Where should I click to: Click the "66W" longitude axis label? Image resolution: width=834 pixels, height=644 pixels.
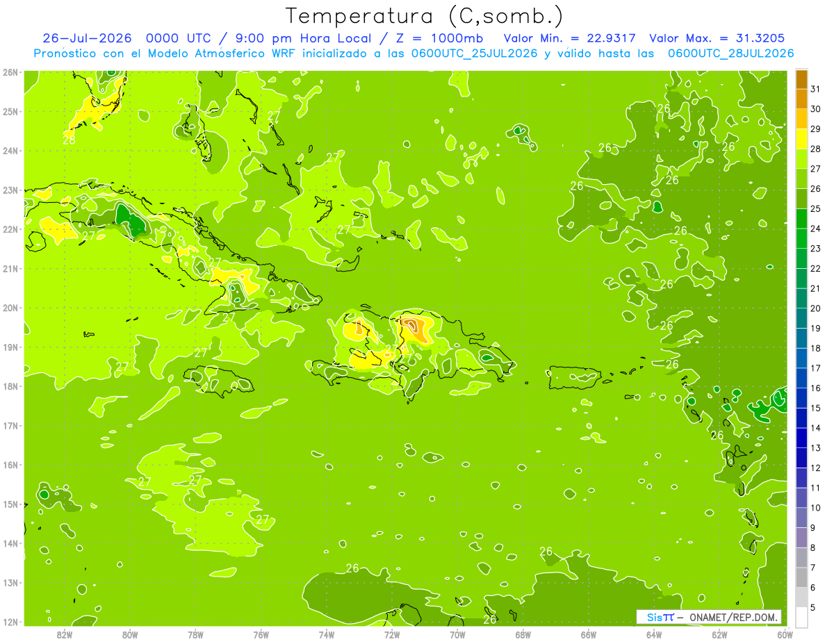589,634
